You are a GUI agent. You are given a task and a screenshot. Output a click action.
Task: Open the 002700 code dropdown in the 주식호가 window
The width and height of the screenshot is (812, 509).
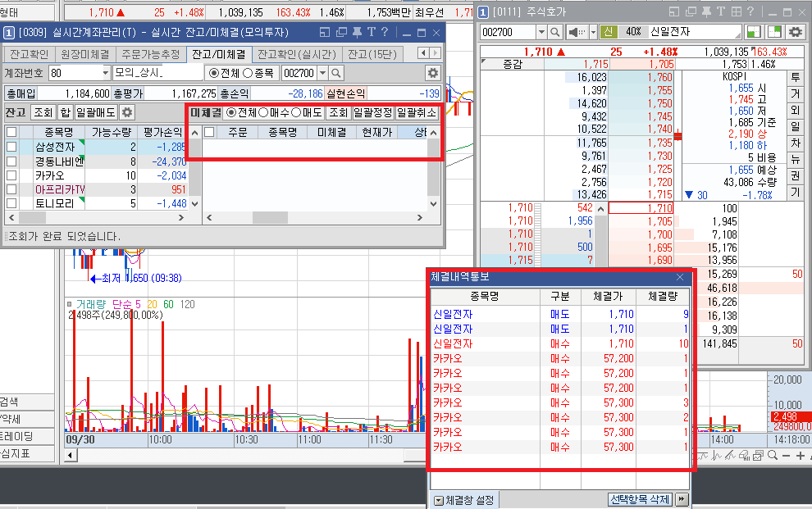tap(541, 32)
